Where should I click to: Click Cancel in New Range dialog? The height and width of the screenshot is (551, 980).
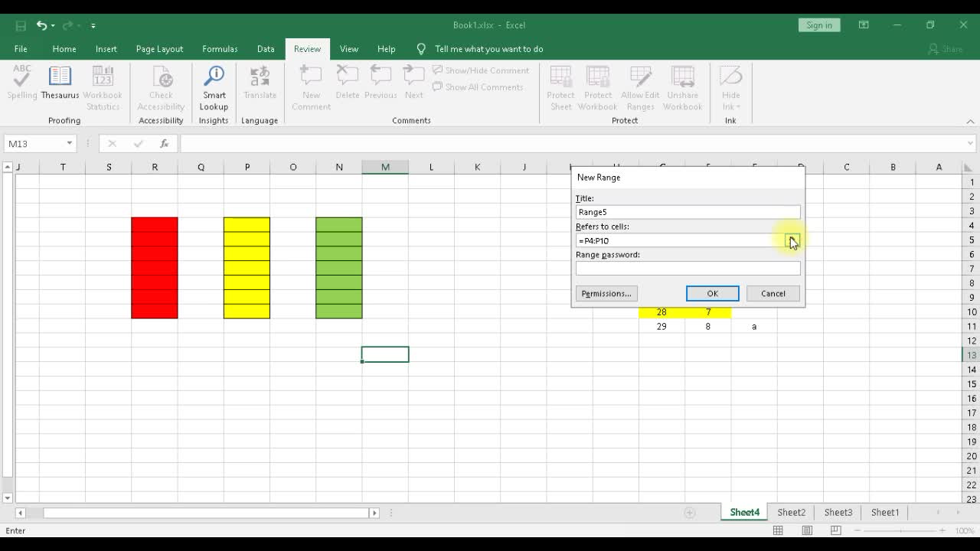773,294
